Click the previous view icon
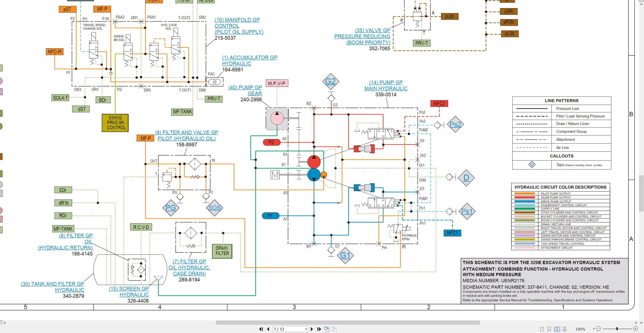 tap(327, 329)
